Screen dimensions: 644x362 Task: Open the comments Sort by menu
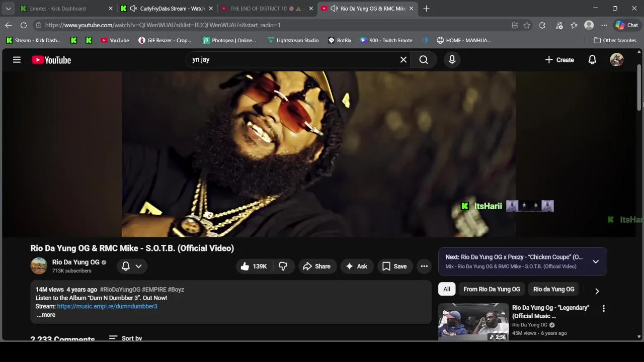point(126,338)
